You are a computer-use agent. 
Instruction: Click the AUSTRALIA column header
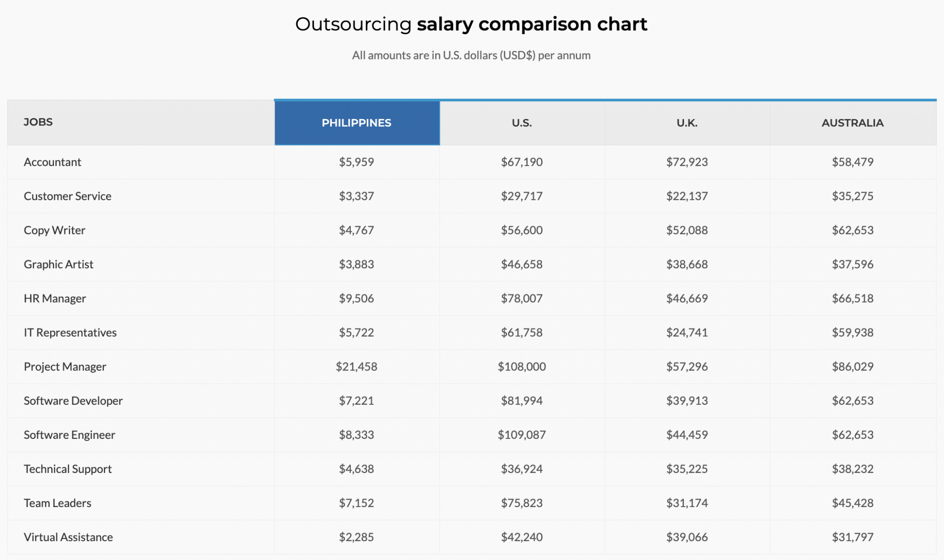(x=852, y=123)
